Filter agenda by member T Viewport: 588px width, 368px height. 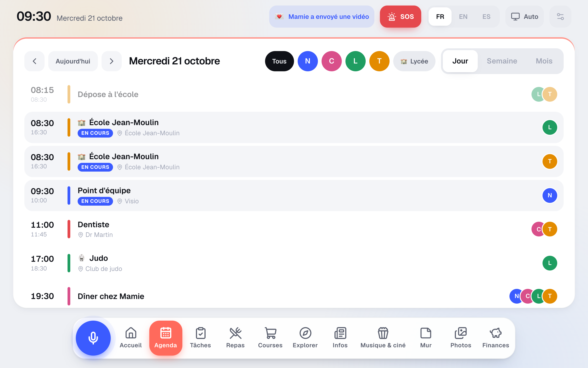point(379,61)
